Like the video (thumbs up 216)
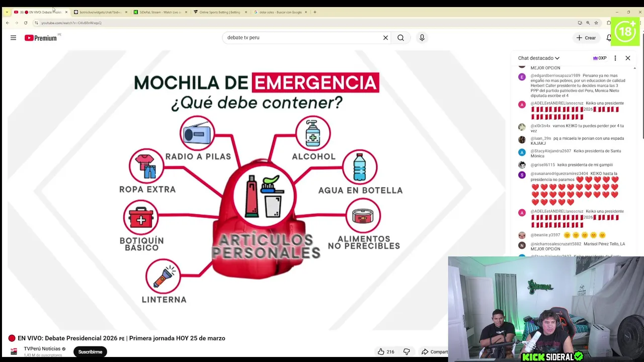 pyautogui.click(x=385, y=352)
